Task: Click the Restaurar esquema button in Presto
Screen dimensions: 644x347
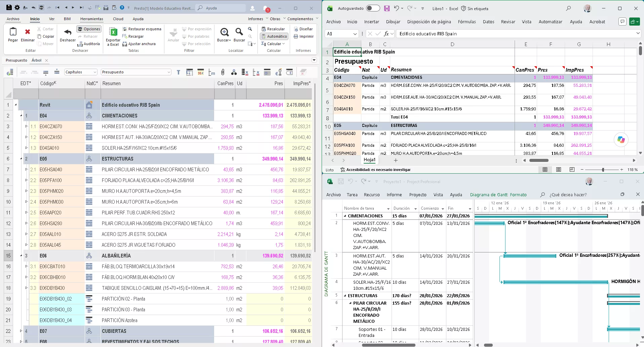Action: (x=142, y=29)
